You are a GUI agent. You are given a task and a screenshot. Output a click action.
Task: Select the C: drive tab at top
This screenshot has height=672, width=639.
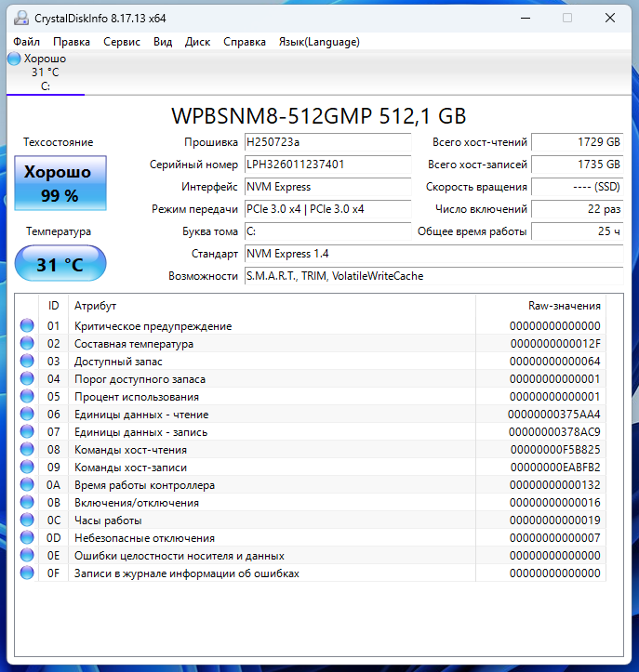[46, 72]
